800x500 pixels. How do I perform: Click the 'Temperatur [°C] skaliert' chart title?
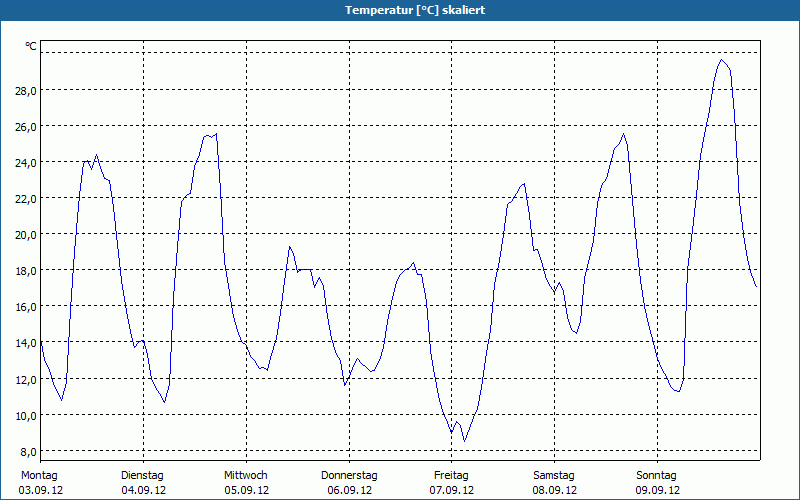(x=415, y=10)
